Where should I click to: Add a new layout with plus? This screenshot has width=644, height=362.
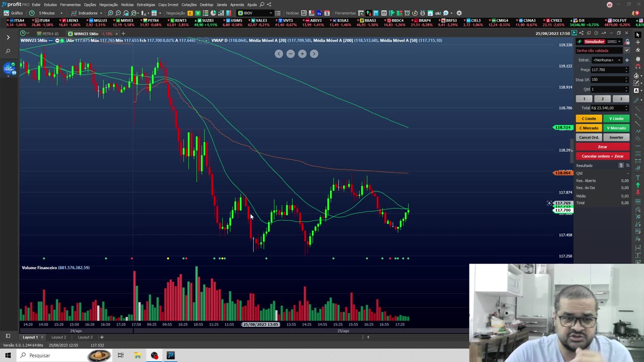click(102, 337)
